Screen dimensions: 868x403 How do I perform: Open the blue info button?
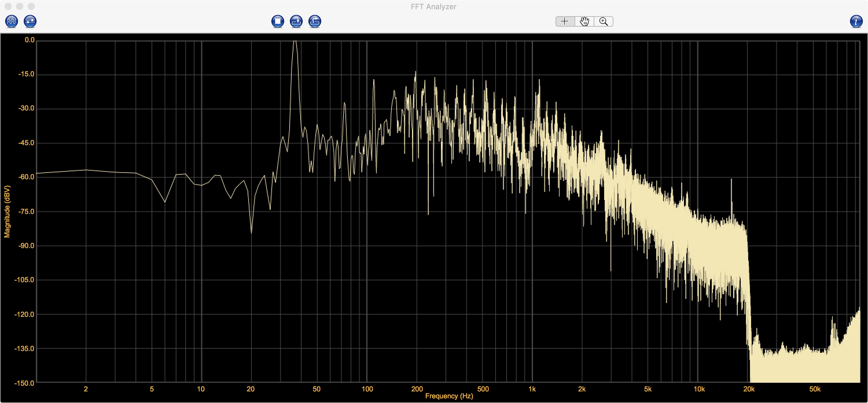(856, 22)
